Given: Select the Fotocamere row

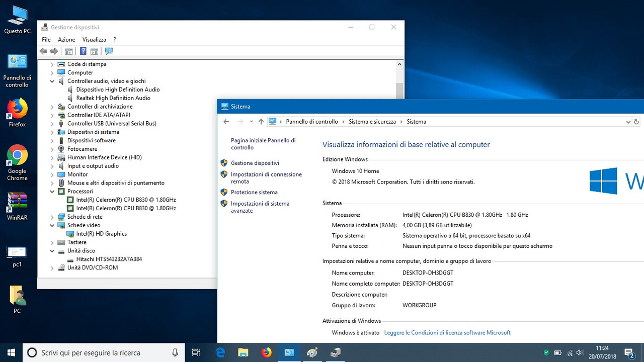Looking at the screenshot, I should click(82, 149).
